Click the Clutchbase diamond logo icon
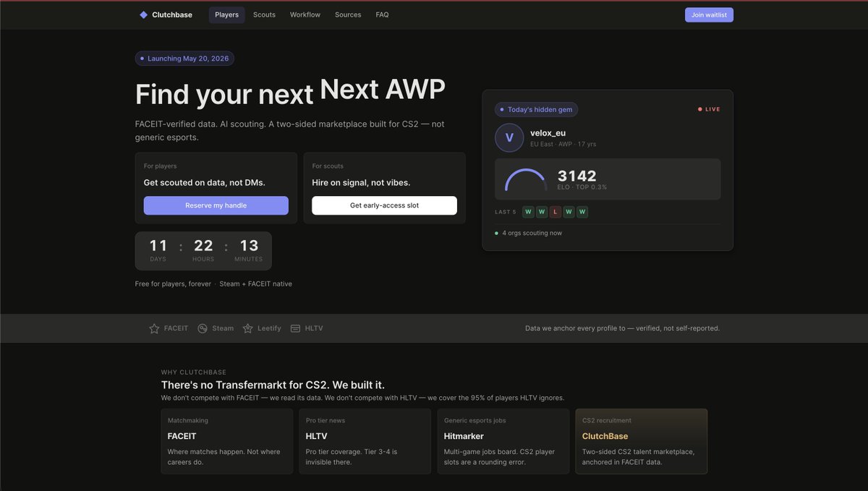The width and height of the screenshot is (868, 491). tap(144, 14)
